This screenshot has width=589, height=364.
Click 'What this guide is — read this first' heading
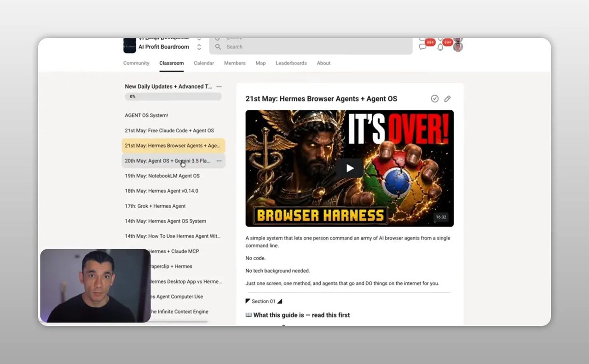298,315
